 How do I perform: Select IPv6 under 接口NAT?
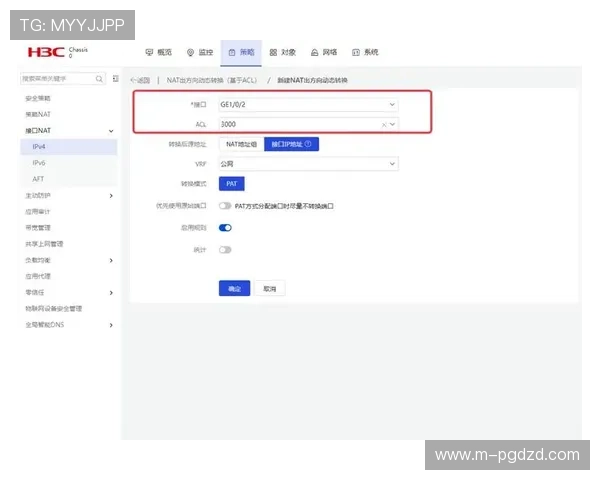click(39, 163)
